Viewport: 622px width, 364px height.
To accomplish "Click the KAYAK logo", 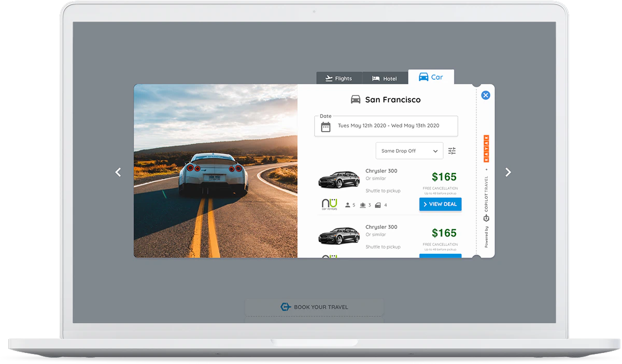I will pyautogui.click(x=486, y=149).
